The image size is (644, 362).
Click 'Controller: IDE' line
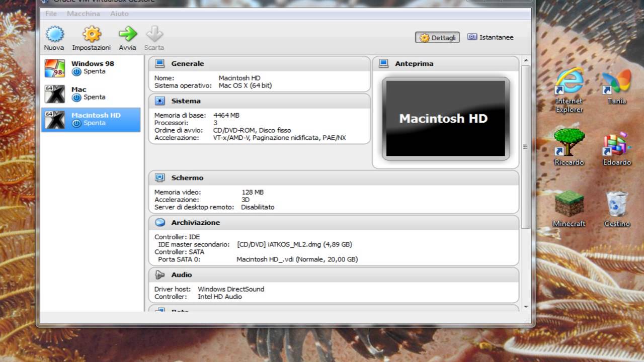(177, 237)
